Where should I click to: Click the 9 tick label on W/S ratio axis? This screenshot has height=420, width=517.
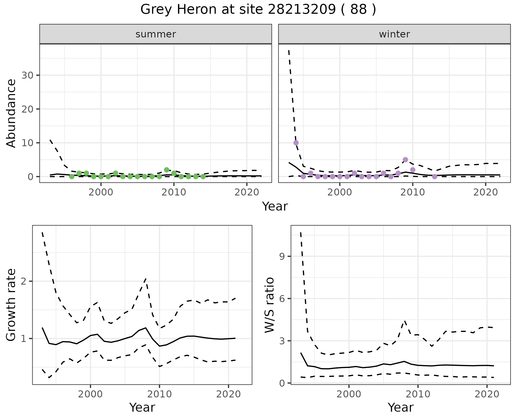pyautogui.click(x=282, y=256)
